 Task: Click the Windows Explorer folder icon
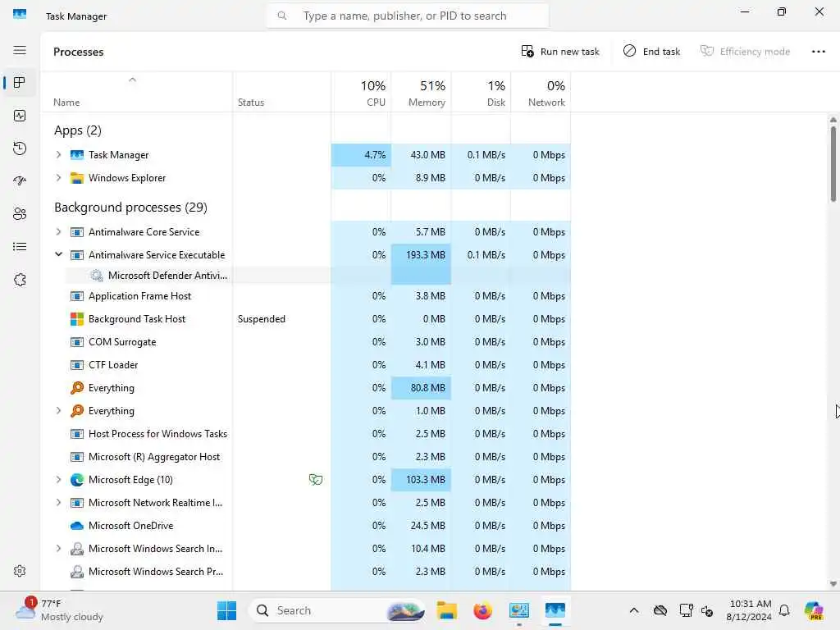(77, 178)
